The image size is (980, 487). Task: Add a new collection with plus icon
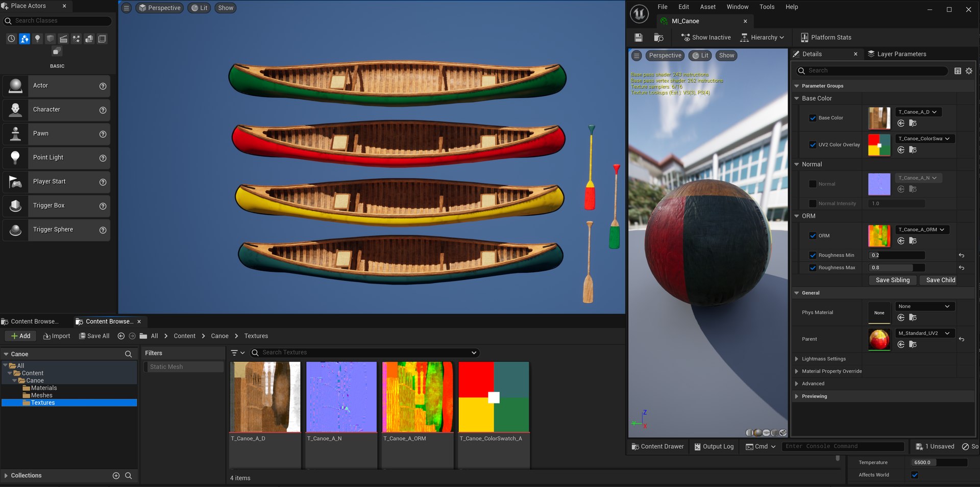point(116,475)
